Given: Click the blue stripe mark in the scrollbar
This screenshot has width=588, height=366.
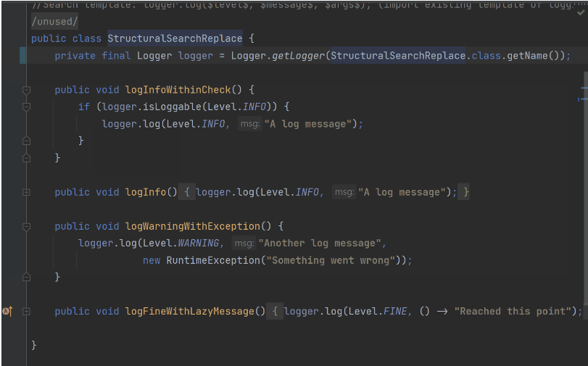Looking at the screenshot, I should coord(584,88).
